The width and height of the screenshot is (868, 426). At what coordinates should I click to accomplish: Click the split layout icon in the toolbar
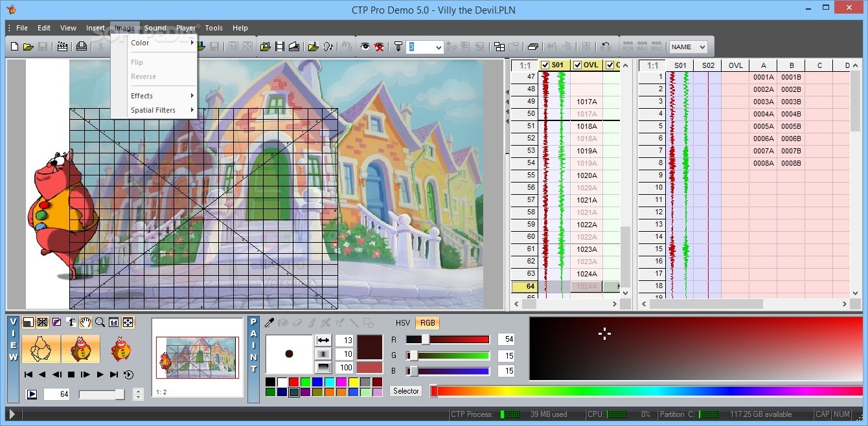coord(499,47)
